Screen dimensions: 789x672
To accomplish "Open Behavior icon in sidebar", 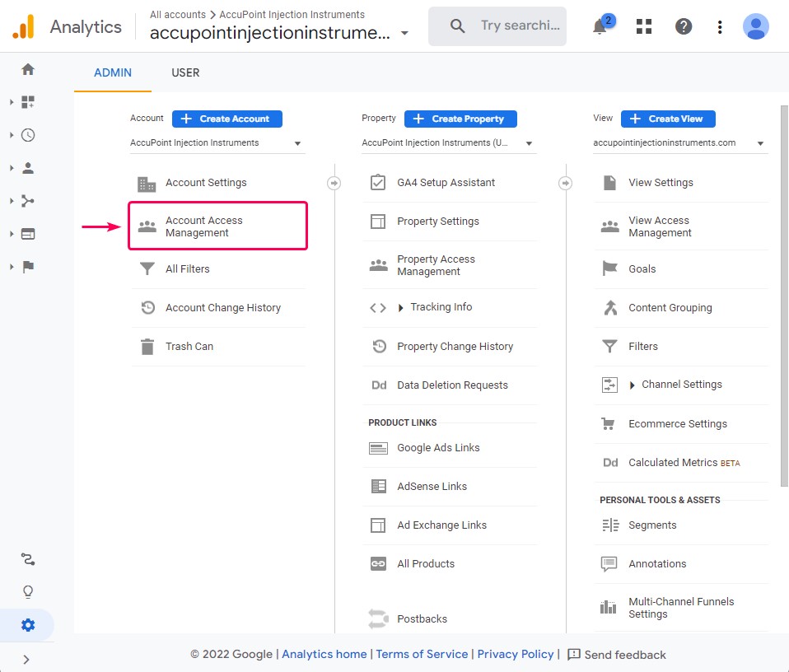I will pyautogui.click(x=28, y=234).
